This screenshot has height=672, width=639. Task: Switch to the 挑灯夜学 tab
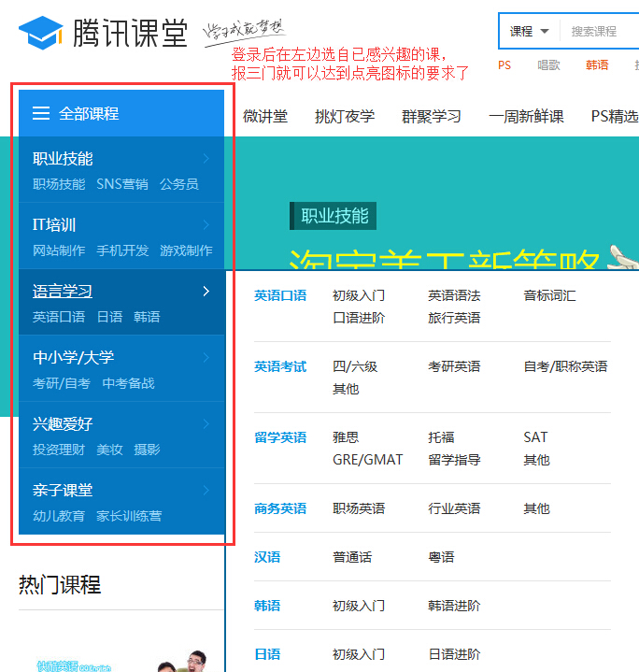(344, 116)
